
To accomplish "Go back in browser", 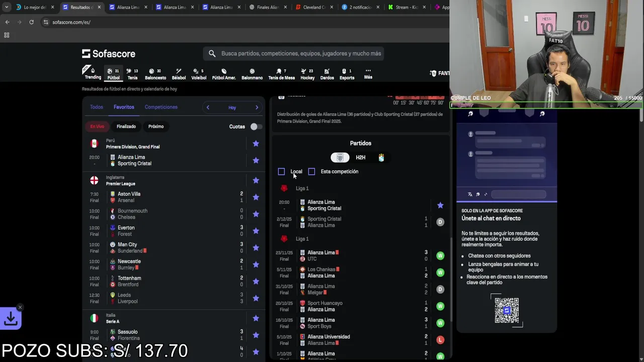I will (x=7, y=22).
